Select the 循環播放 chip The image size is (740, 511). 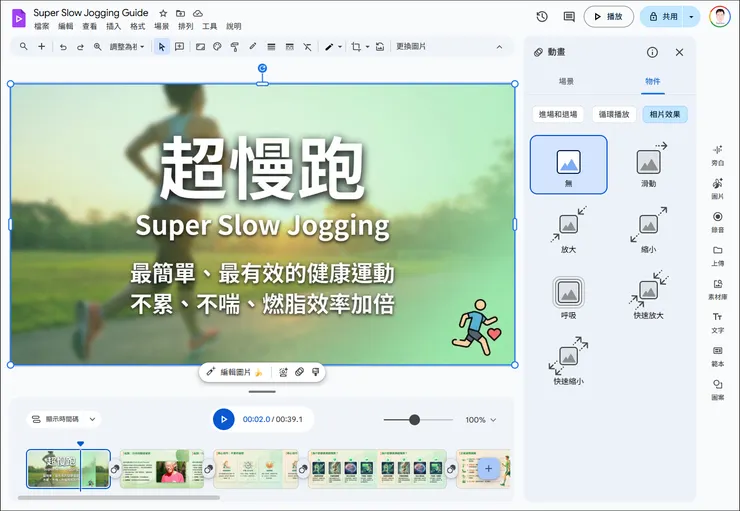point(614,114)
